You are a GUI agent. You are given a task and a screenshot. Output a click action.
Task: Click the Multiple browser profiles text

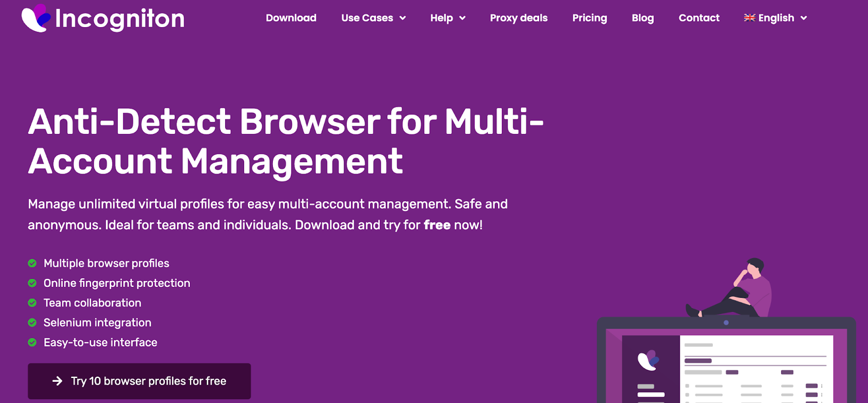106,263
